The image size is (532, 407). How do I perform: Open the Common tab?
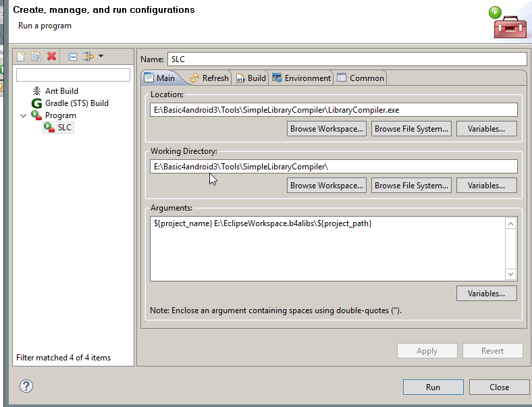[x=361, y=78]
